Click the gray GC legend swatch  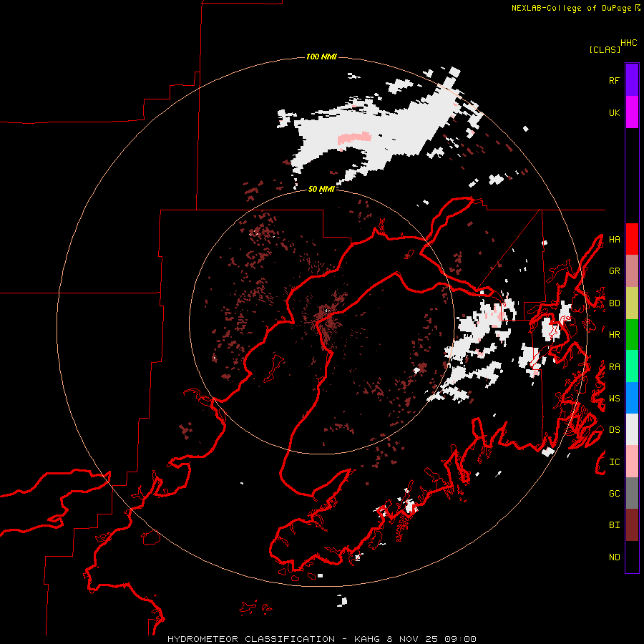632,493
